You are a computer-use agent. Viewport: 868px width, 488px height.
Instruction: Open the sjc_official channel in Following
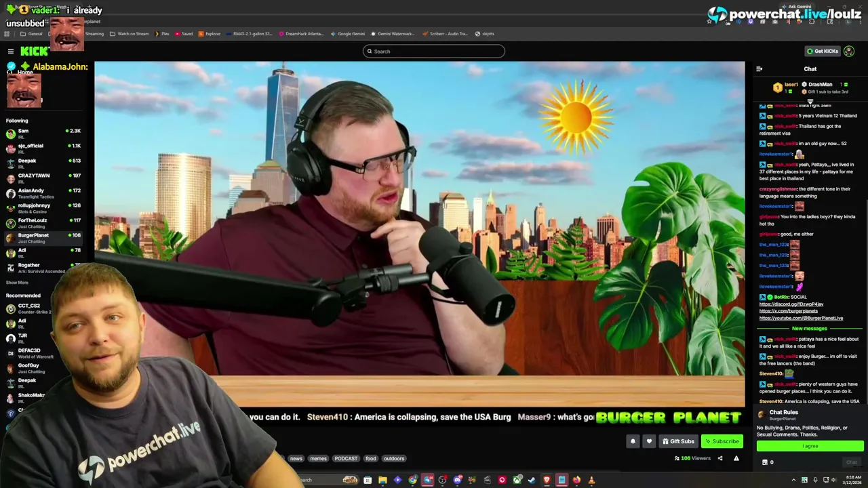43,148
